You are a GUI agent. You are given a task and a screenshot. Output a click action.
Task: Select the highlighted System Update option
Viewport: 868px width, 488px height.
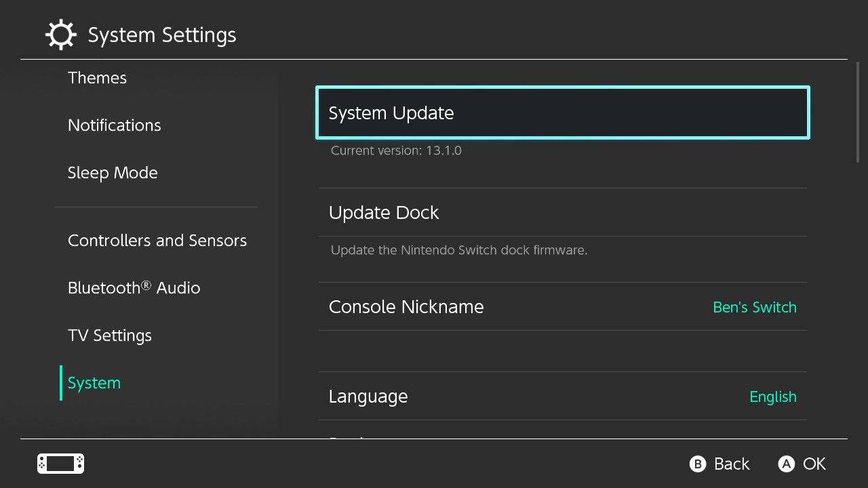561,113
